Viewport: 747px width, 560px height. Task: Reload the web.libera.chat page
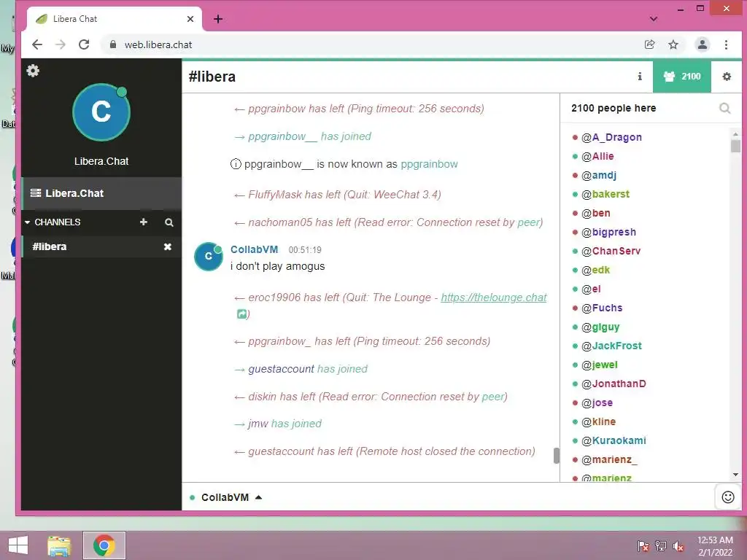[85, 44]
